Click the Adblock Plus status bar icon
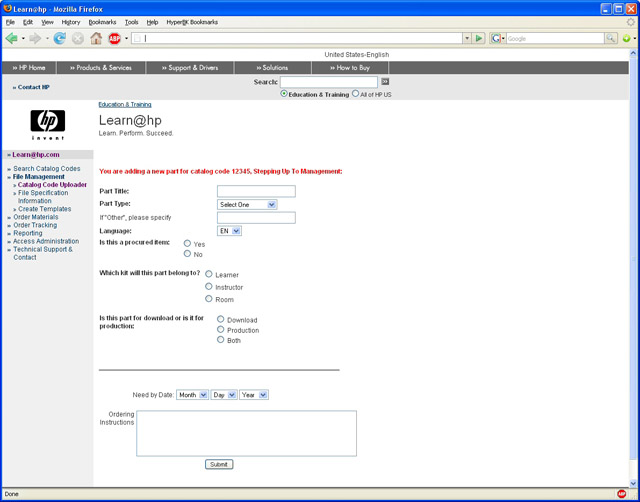The width and height of the screenshot is (640, 502). 622,494
